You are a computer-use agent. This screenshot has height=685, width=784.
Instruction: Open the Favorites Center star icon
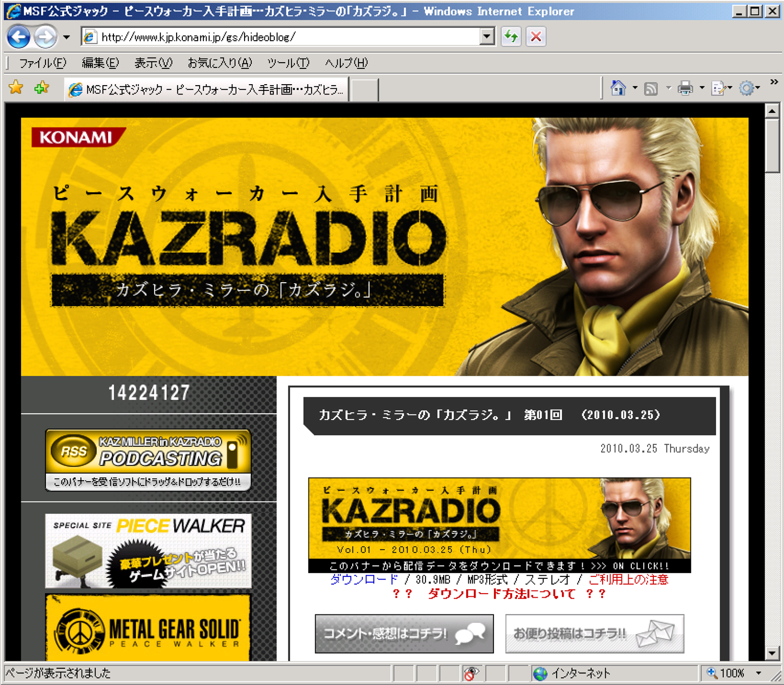click(x=16, y=87)
